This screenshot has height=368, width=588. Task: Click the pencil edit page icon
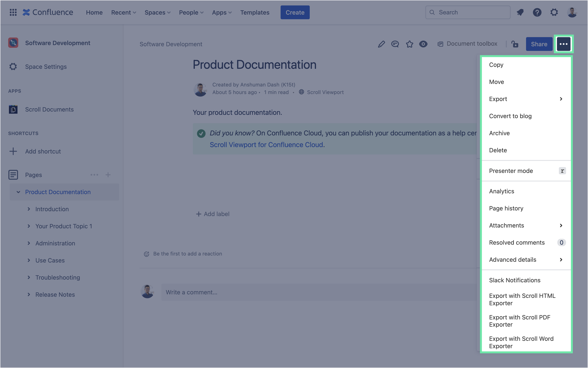[381, 44]
